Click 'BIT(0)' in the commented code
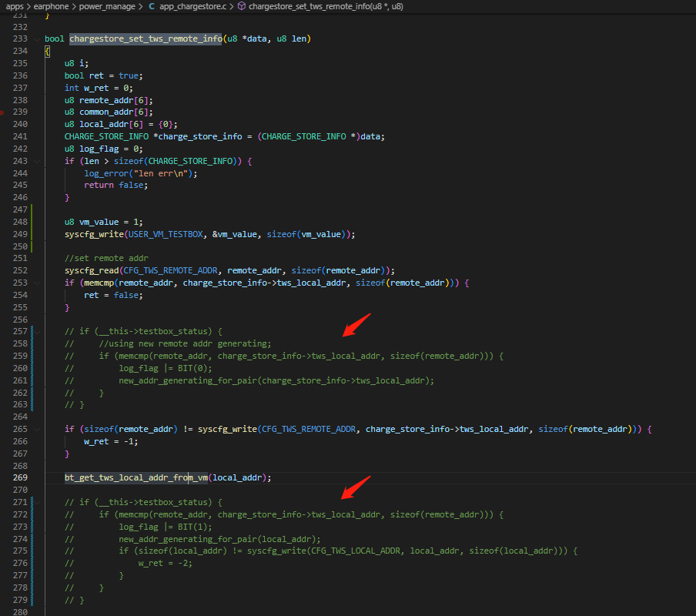The width and height of the screenshot is (696, 616). [x=192, y=368]
